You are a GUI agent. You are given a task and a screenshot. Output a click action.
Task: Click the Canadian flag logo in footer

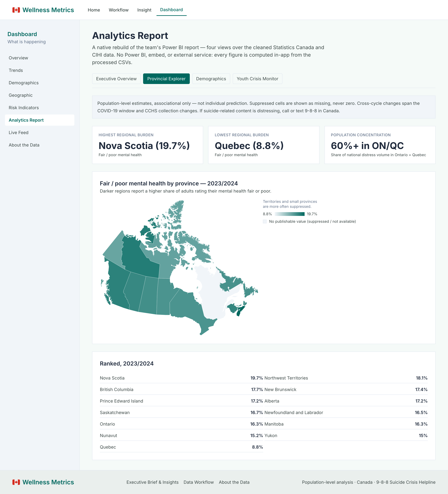(16, 482)
